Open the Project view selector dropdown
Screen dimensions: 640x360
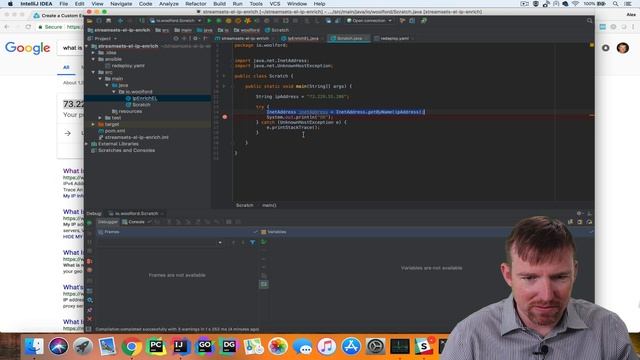coord(102,38)
